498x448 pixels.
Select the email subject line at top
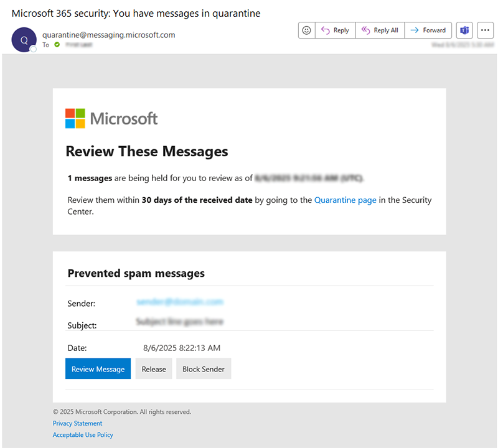[x=136, y=13]
